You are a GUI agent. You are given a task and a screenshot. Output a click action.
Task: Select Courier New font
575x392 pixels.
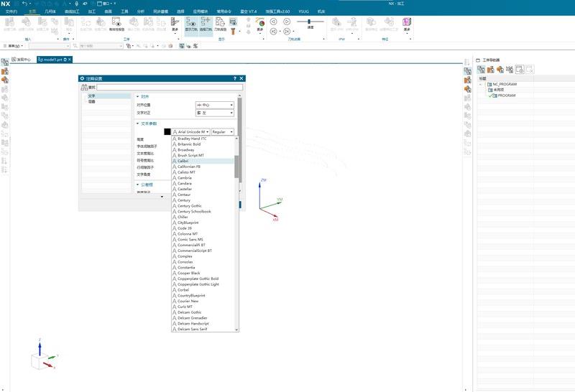click(x=203, y=301)
